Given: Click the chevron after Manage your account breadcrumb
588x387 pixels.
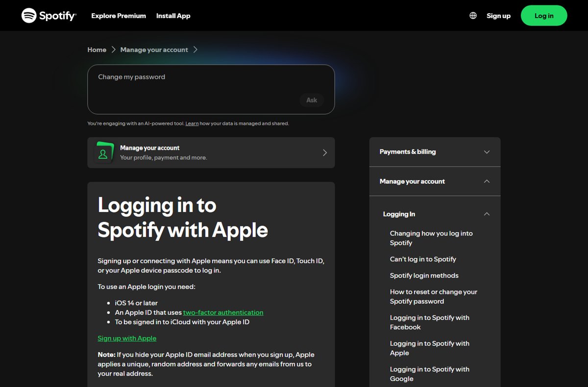Looking at the screenshot, I should tap(196, 49).
